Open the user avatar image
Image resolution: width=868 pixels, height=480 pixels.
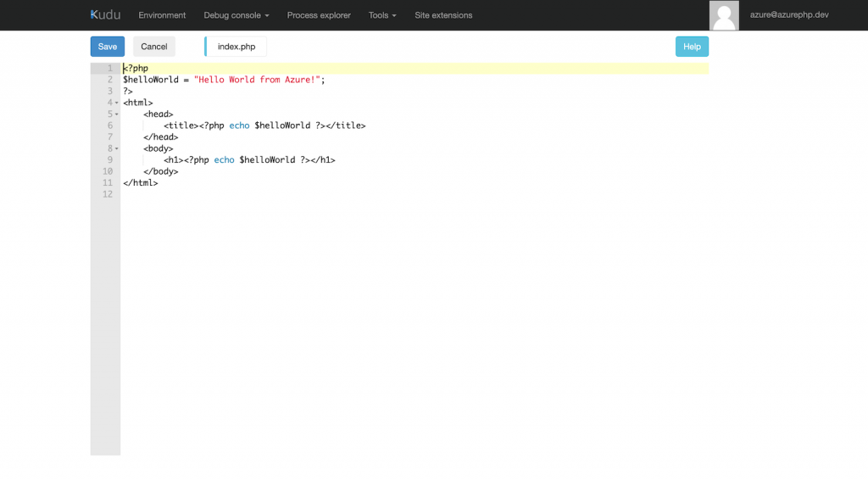pyautogui.click(x=724, y=15)
